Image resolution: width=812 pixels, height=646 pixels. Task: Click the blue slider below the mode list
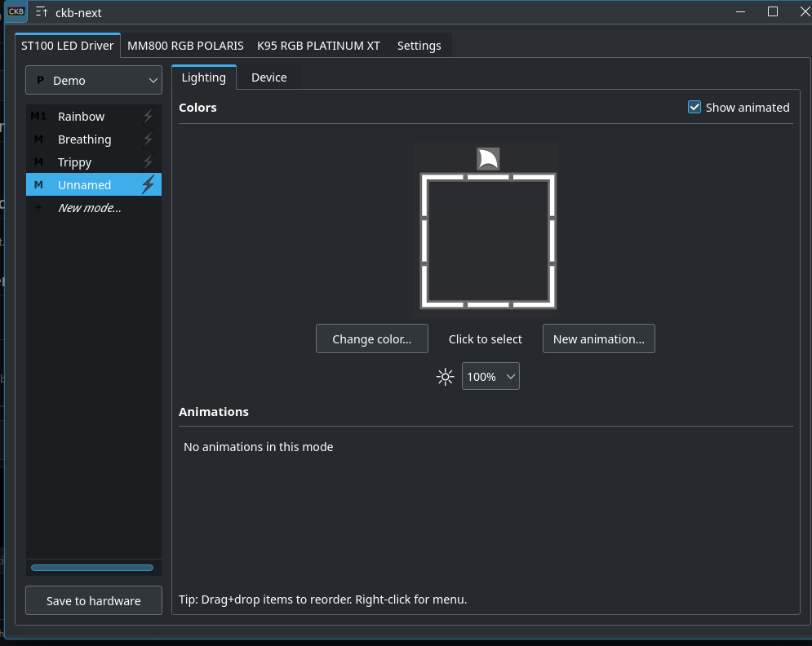click(93, 567)
